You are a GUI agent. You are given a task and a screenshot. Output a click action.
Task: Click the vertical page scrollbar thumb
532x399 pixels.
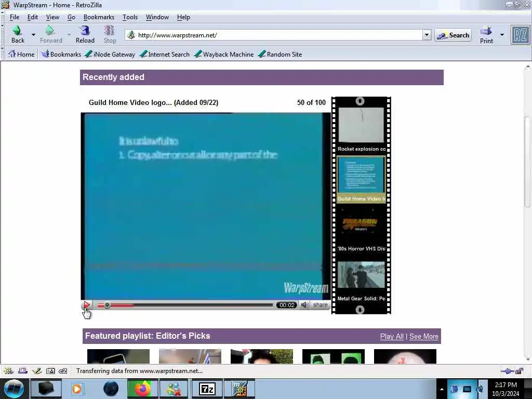(527, 162)
